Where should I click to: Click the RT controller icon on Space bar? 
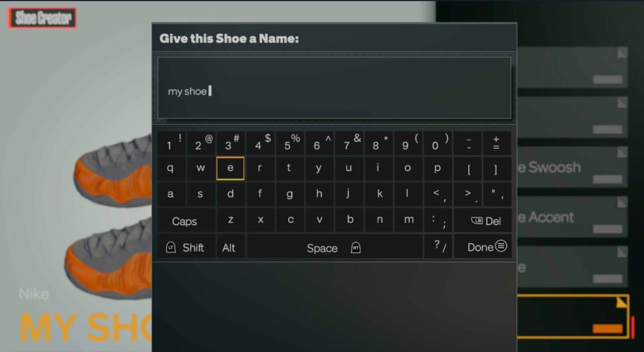(355, 248)
